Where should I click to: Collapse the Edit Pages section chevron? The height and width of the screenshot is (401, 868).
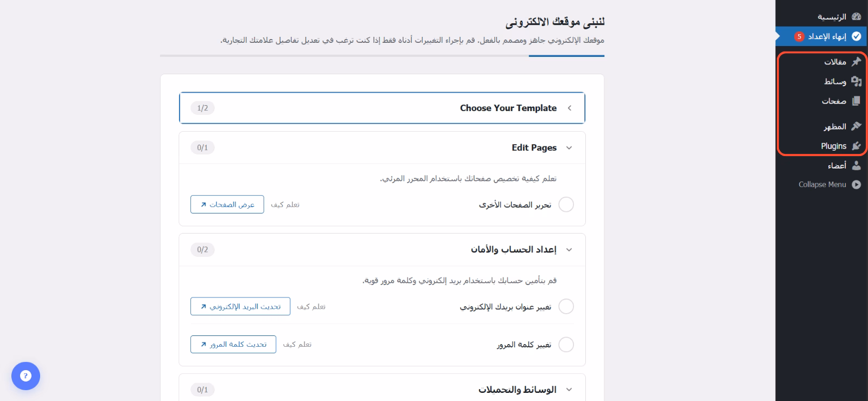[x=569, y=147]
